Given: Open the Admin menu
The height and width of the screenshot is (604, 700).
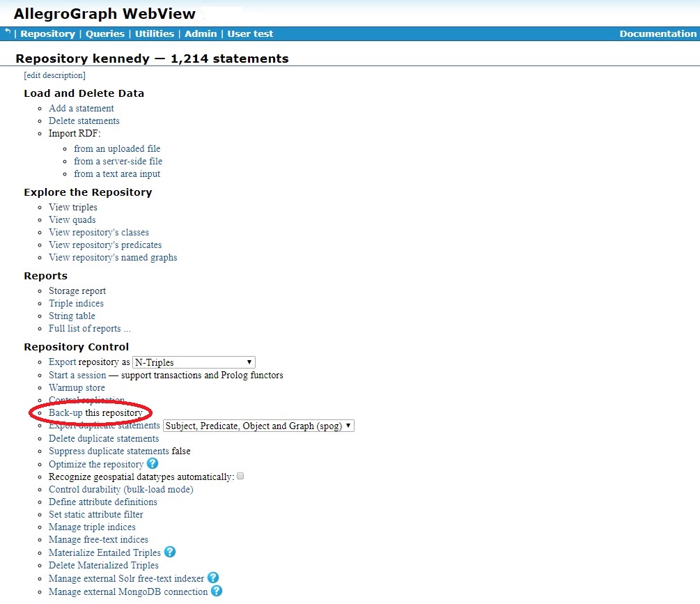Looking at the screenshot, I should tap(201, 33).
